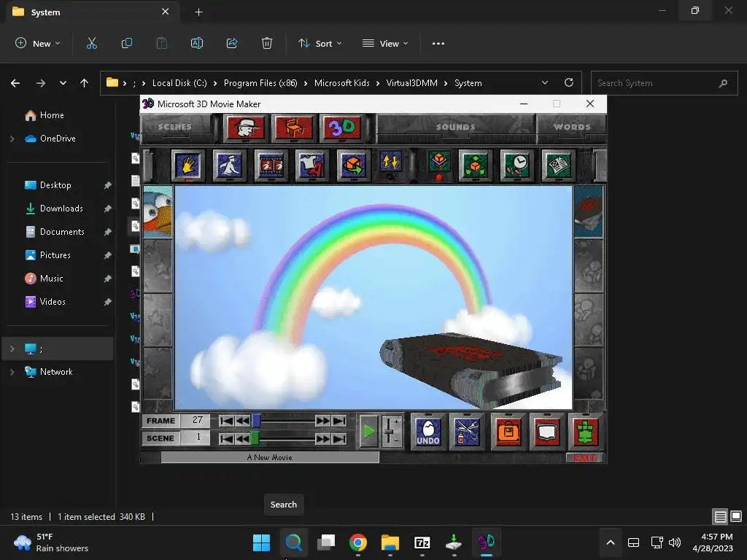Open View dropdown in File Explorer
The height and width of the screenshot is (560, 747).
[x=385, y=43]
